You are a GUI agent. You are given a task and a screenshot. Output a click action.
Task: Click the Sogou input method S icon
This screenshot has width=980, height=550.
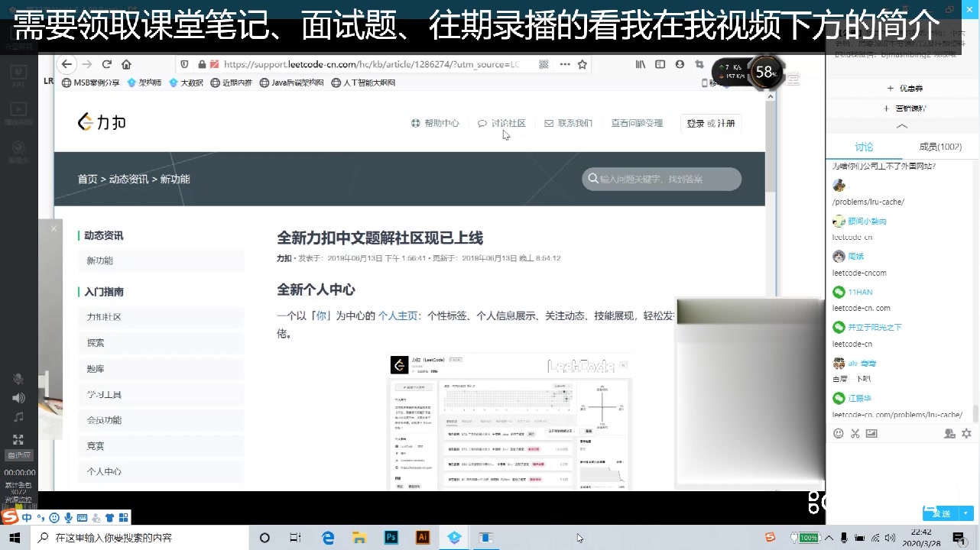pos(10,517)
